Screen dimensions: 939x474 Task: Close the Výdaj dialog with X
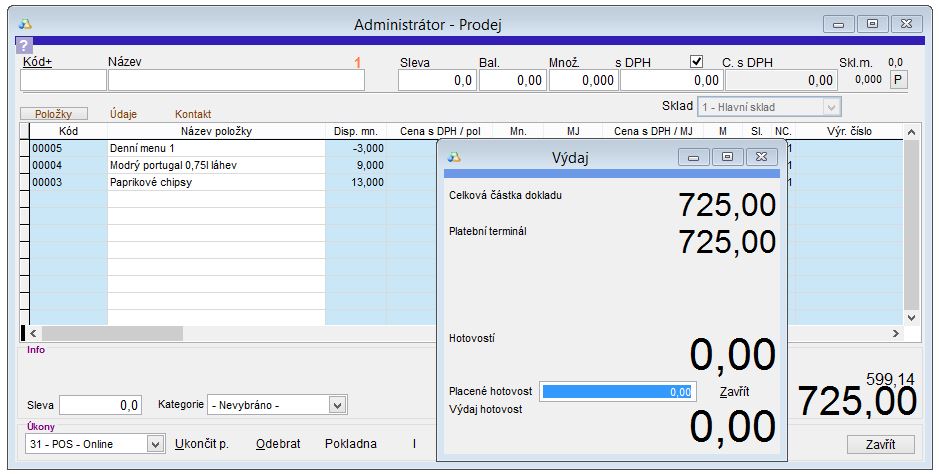761,157
